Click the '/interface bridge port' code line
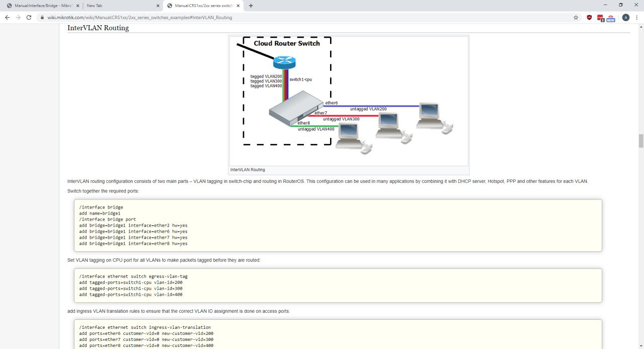The width and height of the screenshot is (644, 349). tap(107, 219)
